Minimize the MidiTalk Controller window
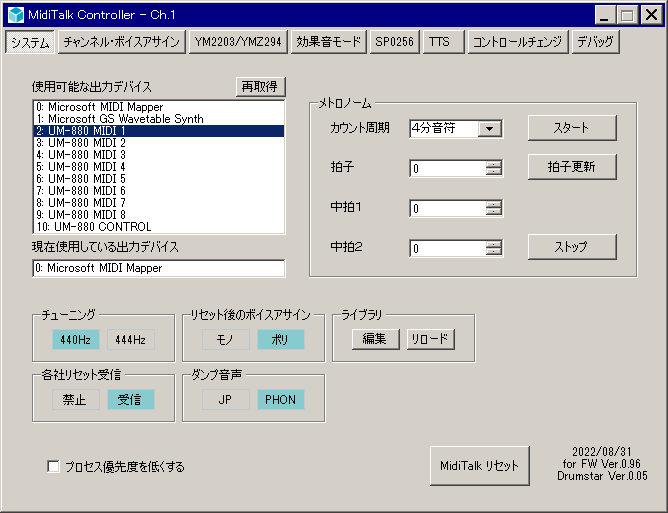Viewport: 668px width, 513px height. [604, 15]
